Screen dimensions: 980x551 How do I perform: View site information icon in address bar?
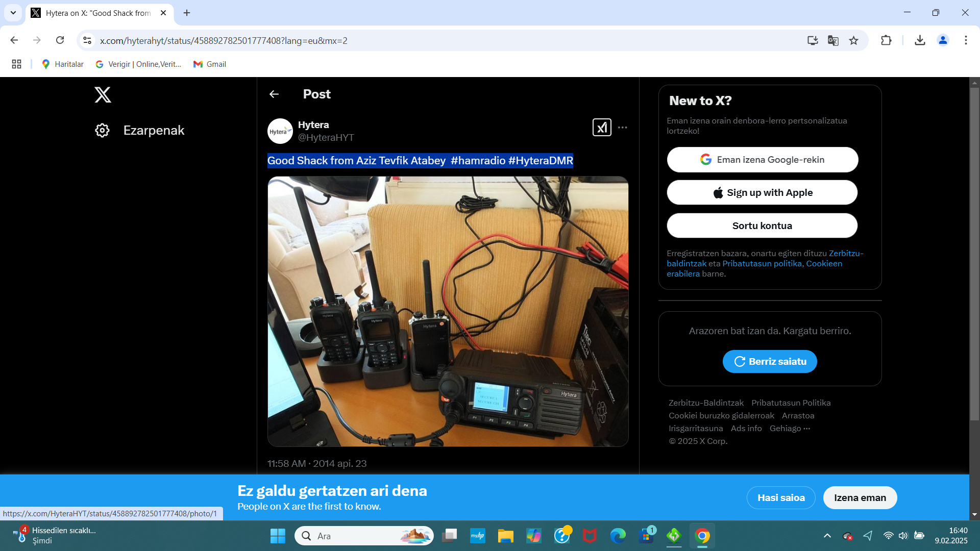[x=87, y=40]
